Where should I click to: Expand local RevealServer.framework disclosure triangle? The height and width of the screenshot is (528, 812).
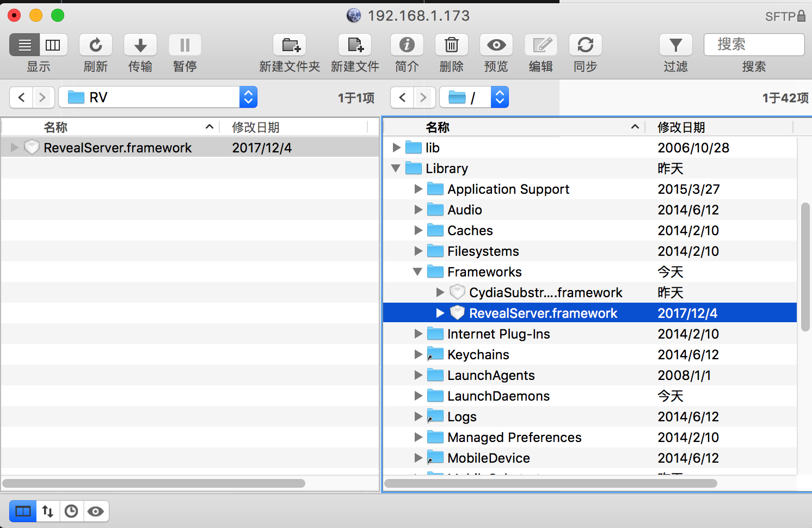point(15,148)
